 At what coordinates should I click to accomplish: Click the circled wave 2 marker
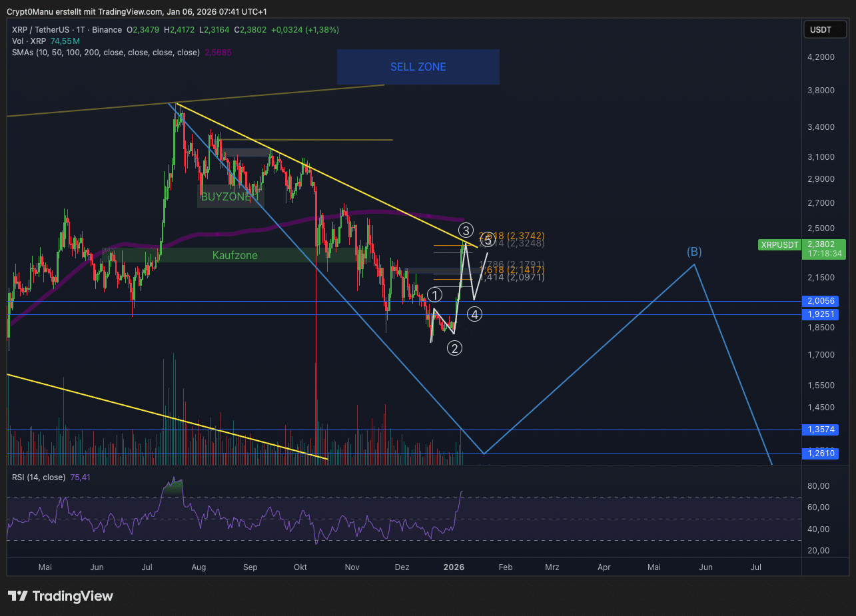point(454,348)
